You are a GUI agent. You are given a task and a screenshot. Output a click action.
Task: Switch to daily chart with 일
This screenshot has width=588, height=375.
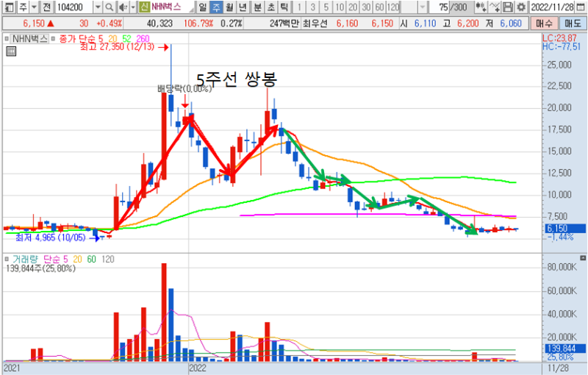(x=203, y=7)
